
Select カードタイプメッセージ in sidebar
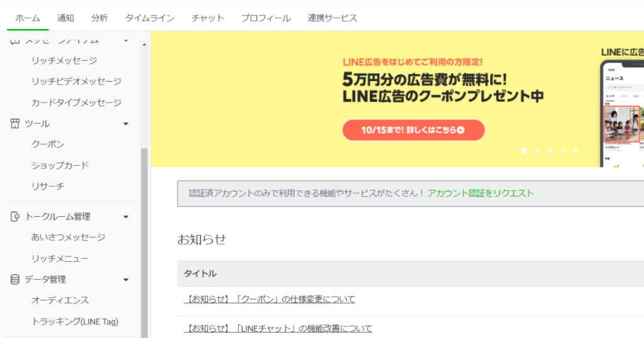76,102
